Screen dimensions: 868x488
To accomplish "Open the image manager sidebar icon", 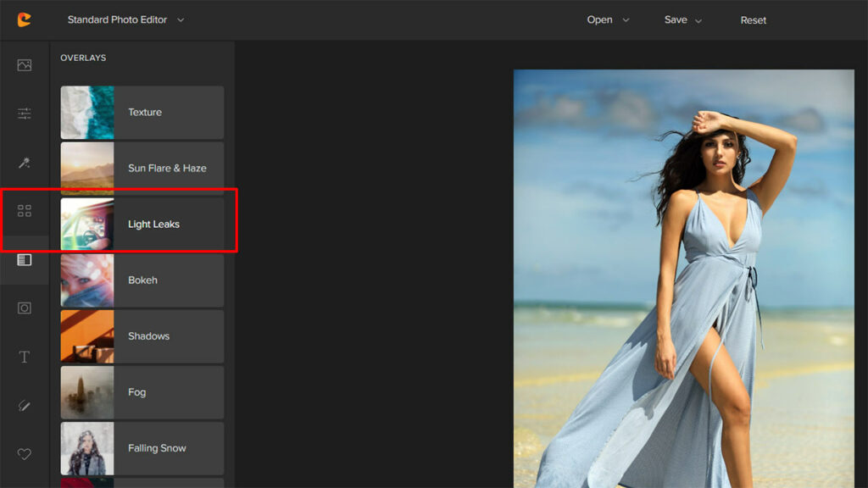I will click(x=25, y=65).
